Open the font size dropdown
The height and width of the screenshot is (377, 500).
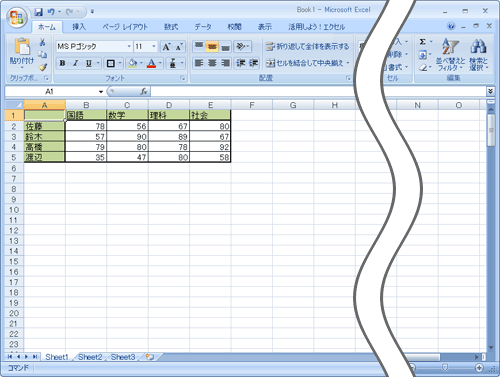pos(154,46)
